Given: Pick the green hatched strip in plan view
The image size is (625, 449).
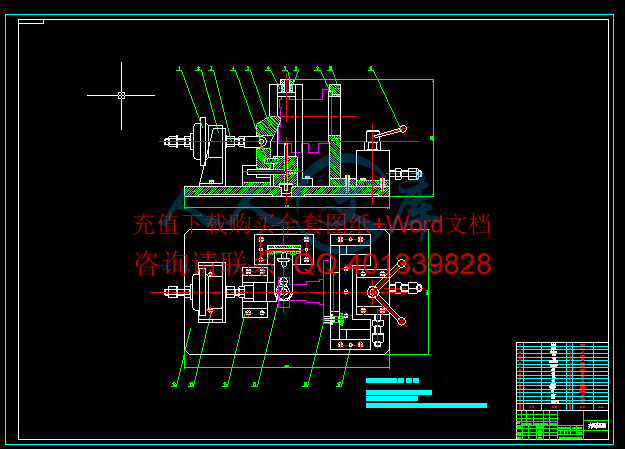Looking at the screenshot, I should click(283, 250).
